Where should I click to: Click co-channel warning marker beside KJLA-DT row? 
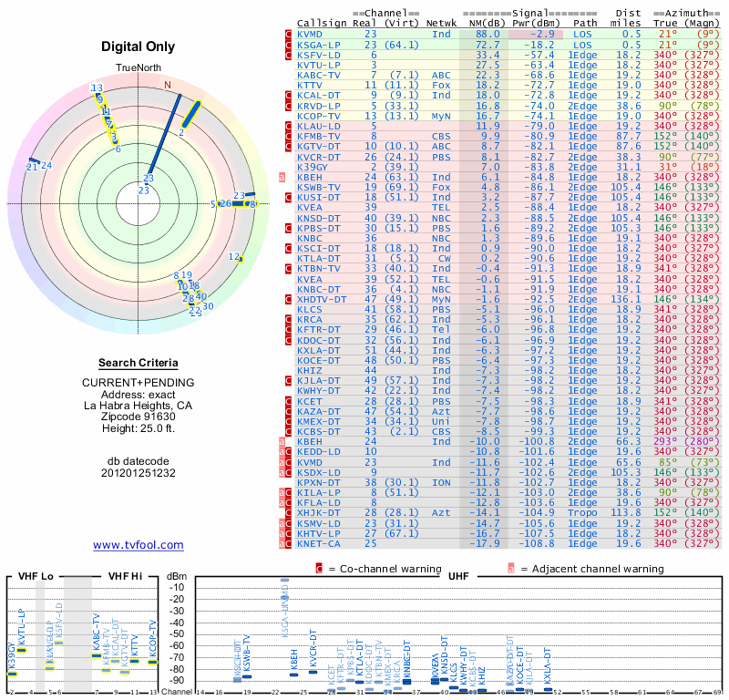pyautogui.click(x=288, y=381)
